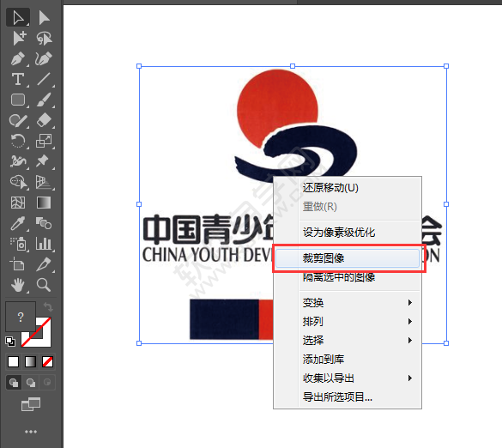Click the Stroke box with red slash
The width and height of the screenshot is (502, 448).
[x=43, y=340]
